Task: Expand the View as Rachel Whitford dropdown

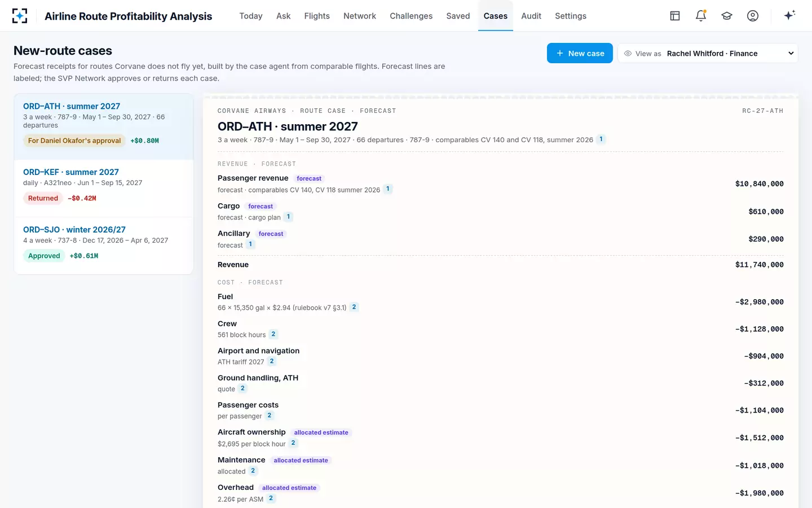Action: tap(708, 53)
